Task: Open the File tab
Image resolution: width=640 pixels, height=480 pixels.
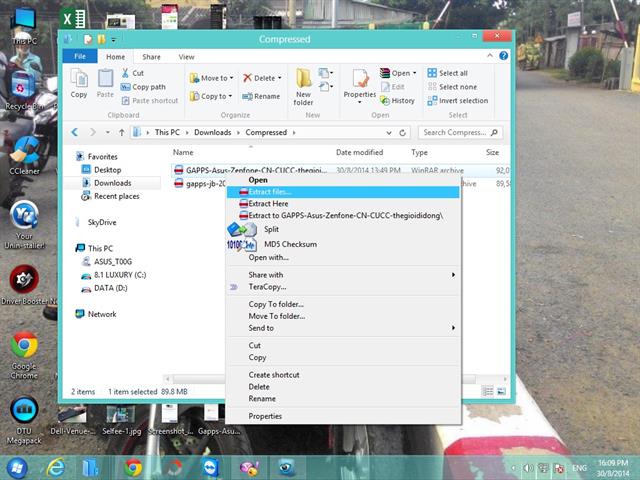Action: [x=80, y=56]
